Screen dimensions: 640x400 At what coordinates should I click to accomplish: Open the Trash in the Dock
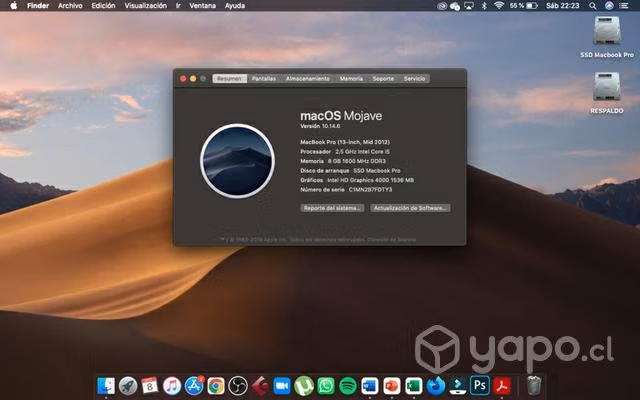(533, 385)
